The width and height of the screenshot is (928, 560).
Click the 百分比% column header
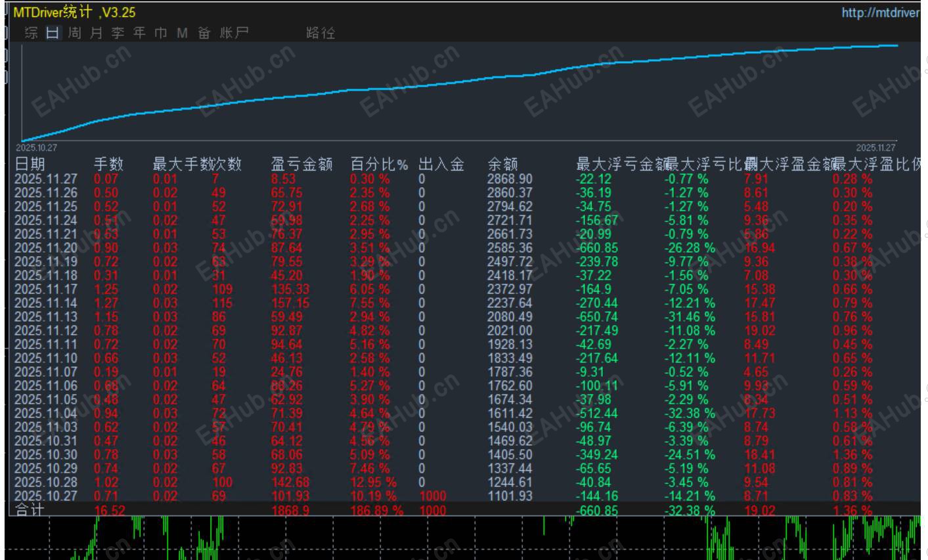[x=379, y=164]
